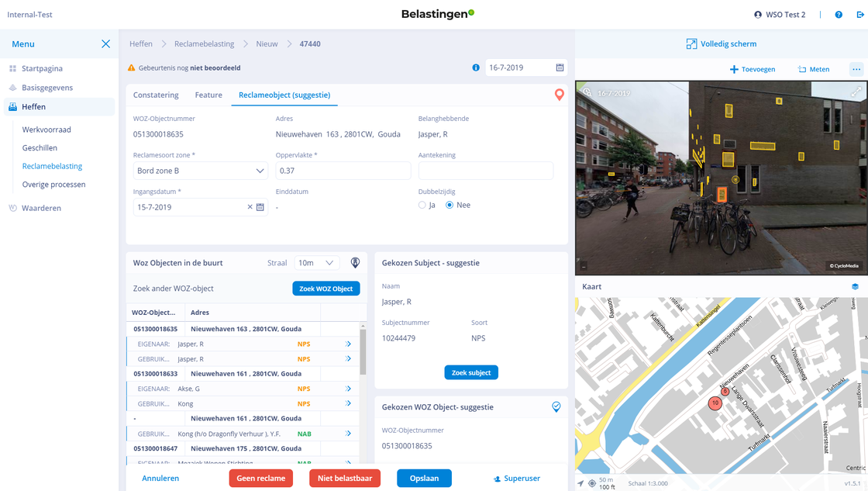Viewport: 868px width, 491px height.
Task: Open Startpagina in the menu
Action: click(x=42, y=69)
